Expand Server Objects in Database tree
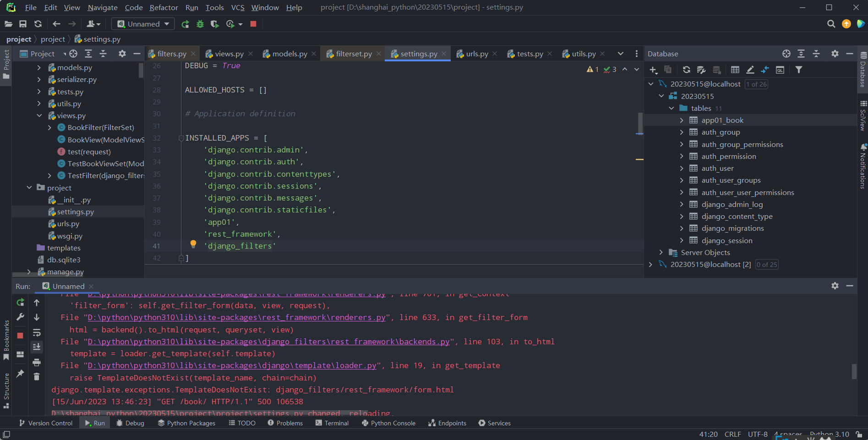 point(661,253)
